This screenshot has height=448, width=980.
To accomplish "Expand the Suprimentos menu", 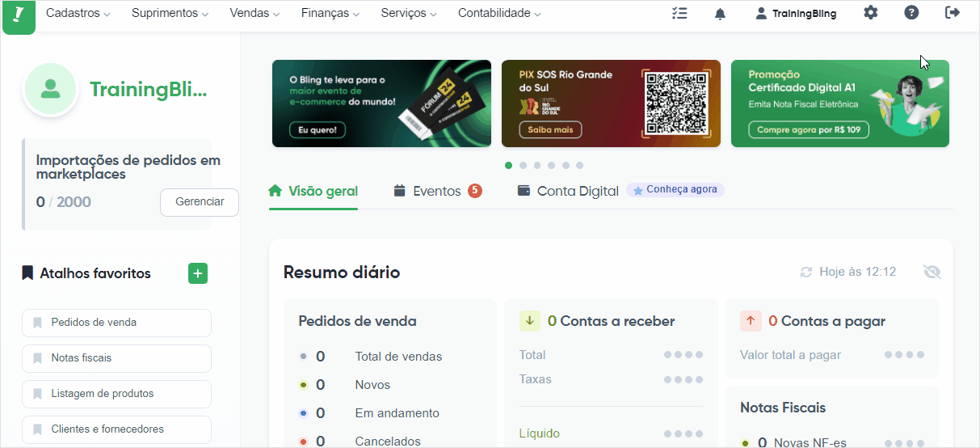I will point(170,13).
